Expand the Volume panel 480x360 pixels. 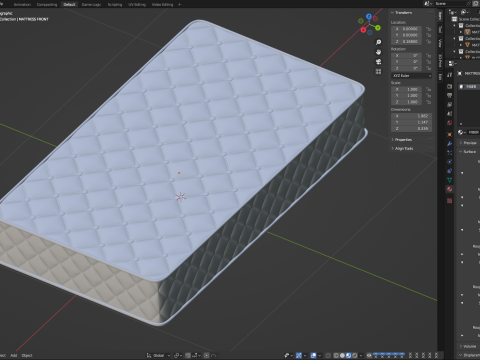(468, 346)
